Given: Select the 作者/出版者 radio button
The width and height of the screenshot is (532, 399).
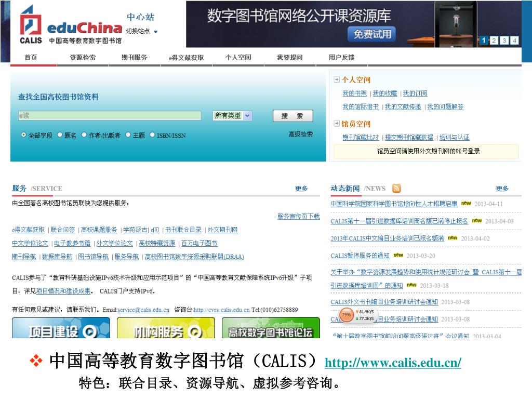Looking at the screenshot, I should click(x=84, y=135).
